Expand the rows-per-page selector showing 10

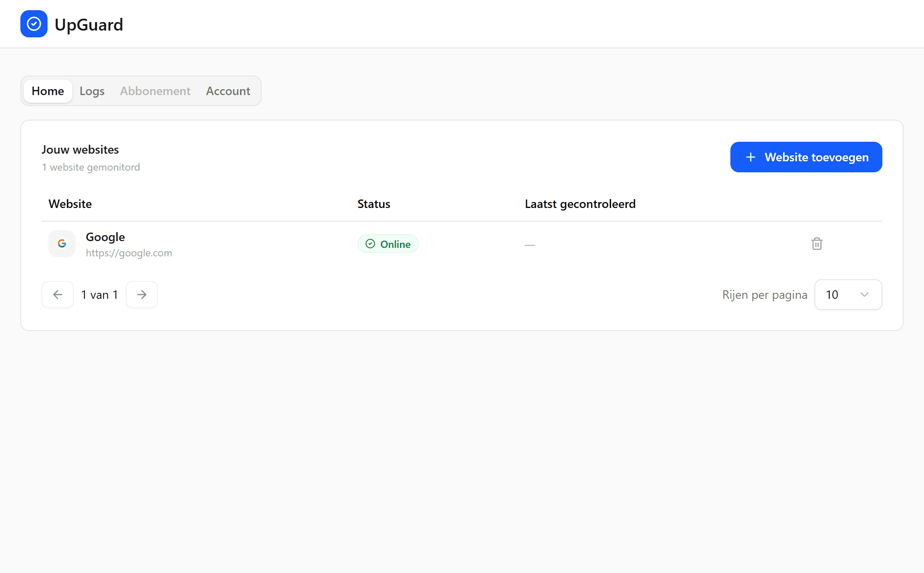pyautogui.click(x=848, y=294)
